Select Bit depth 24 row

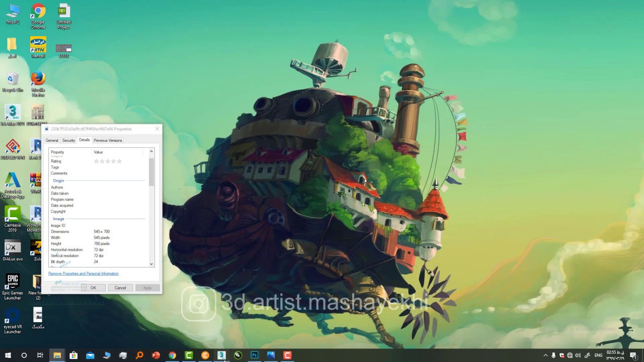(98, 262)
